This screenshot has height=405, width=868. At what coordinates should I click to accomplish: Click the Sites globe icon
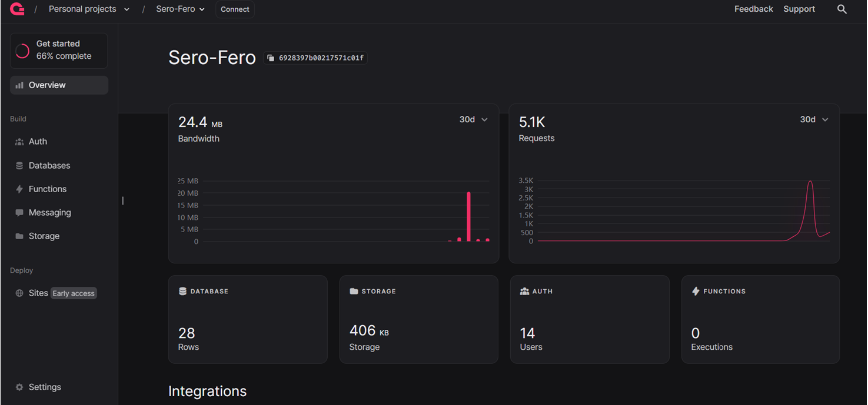(x=19, y=293)
